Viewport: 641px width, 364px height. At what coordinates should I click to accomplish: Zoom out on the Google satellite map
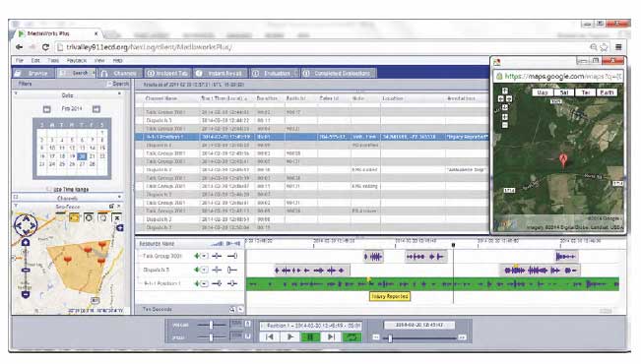click(x=505, y=125)
